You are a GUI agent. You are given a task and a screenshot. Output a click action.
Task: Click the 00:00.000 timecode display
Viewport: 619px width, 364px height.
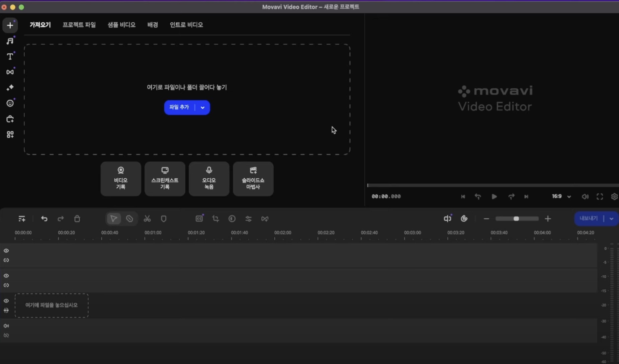pos(386,197)
